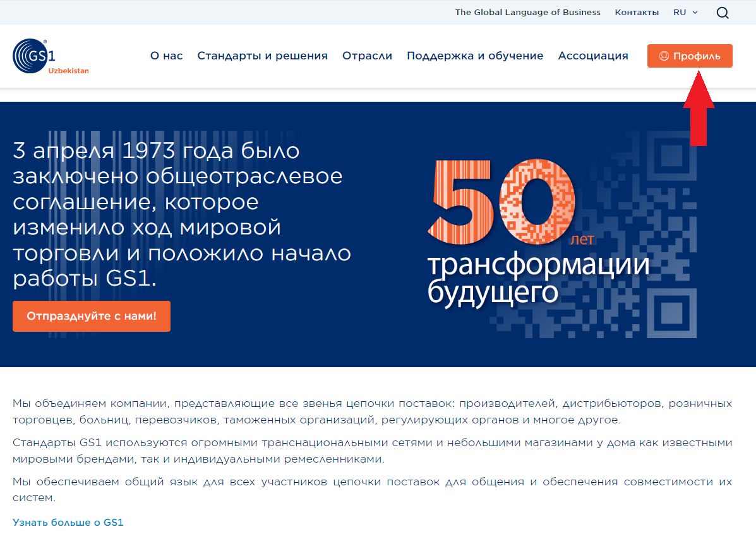The image size is (756, 534).
Task: Click the трансформации будущего banner text
Action: coord(538,278)
